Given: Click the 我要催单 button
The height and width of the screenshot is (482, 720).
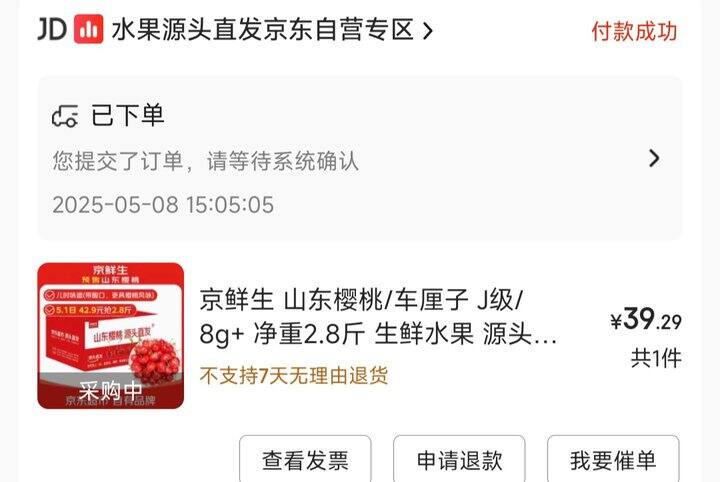Looking at the screenshot, I should click(x=613, y=459).
